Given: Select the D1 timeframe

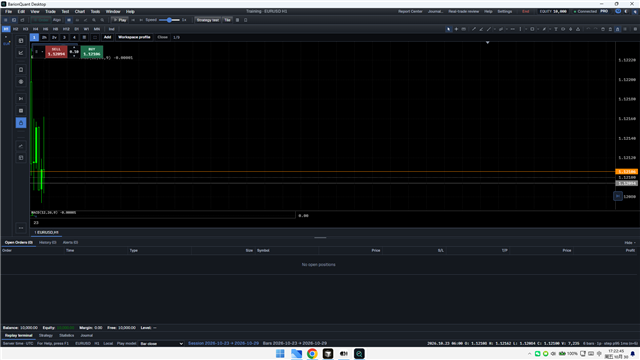Looking at the screenshot, I should [x=76, y=29].
